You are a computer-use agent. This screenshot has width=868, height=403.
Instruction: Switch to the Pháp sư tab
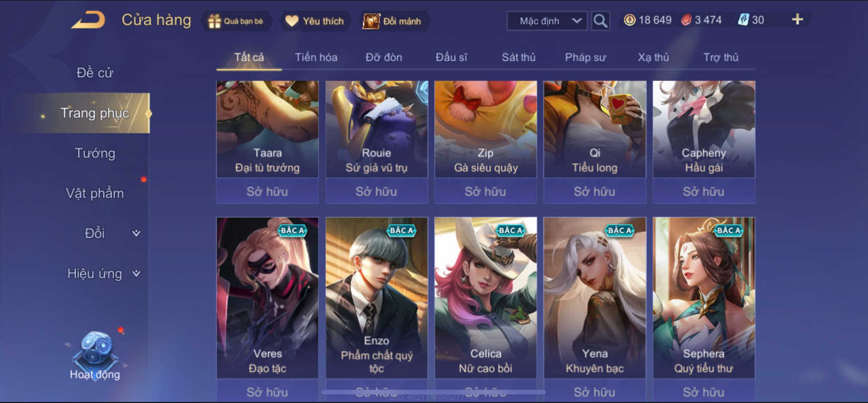(585, 57)
